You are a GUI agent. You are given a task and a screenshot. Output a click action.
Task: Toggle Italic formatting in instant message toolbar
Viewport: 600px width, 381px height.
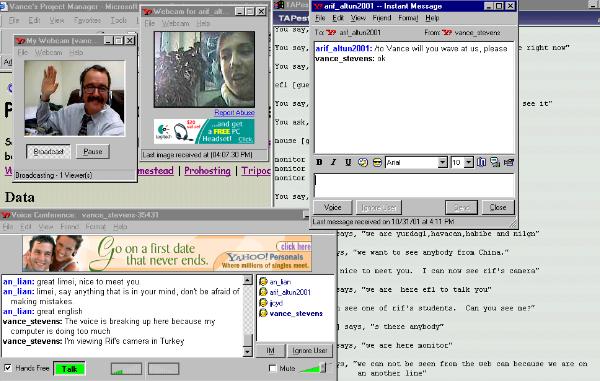(333, 162)
